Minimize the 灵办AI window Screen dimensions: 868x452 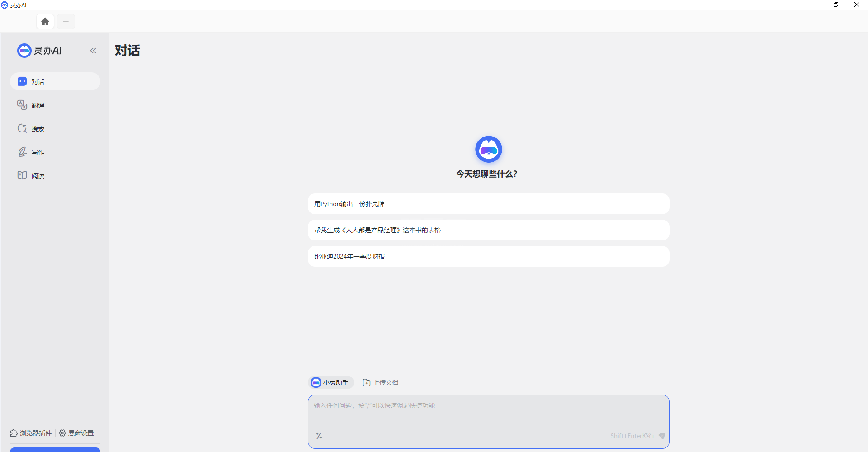coord(816,5)
